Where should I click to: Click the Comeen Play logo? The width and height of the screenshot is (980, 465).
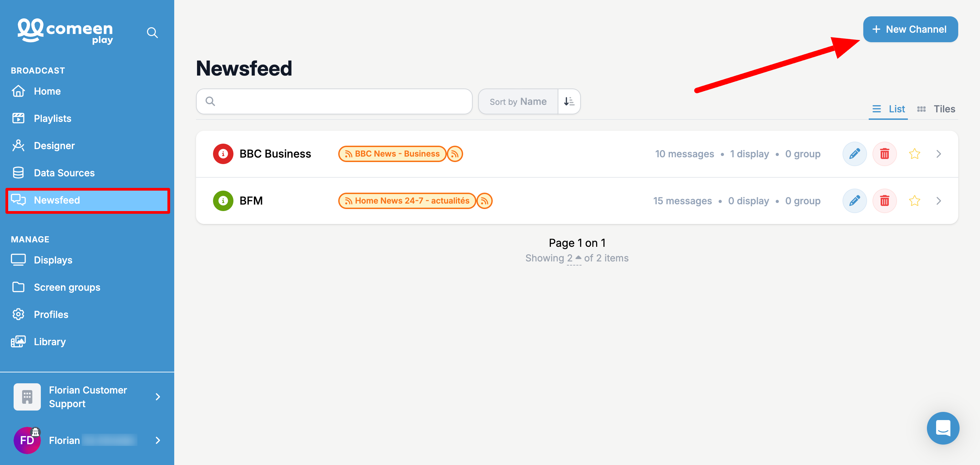point(65,31)
